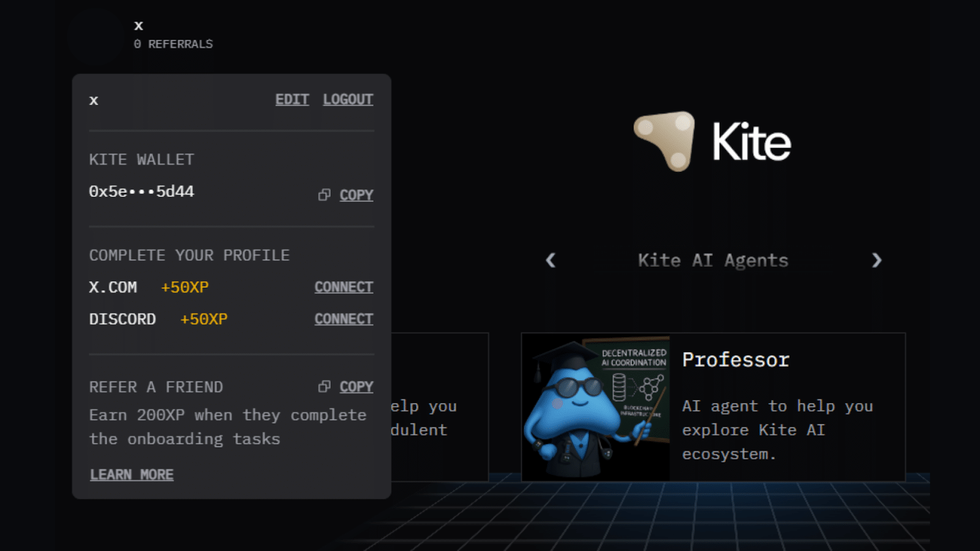Click the 'Kite AI Agents' heading

[713, 260]
